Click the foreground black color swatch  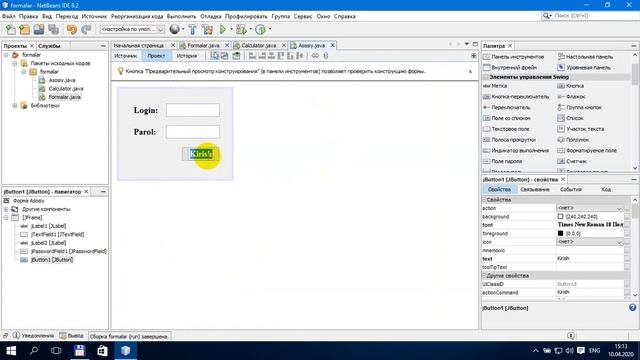coord(560,233)
